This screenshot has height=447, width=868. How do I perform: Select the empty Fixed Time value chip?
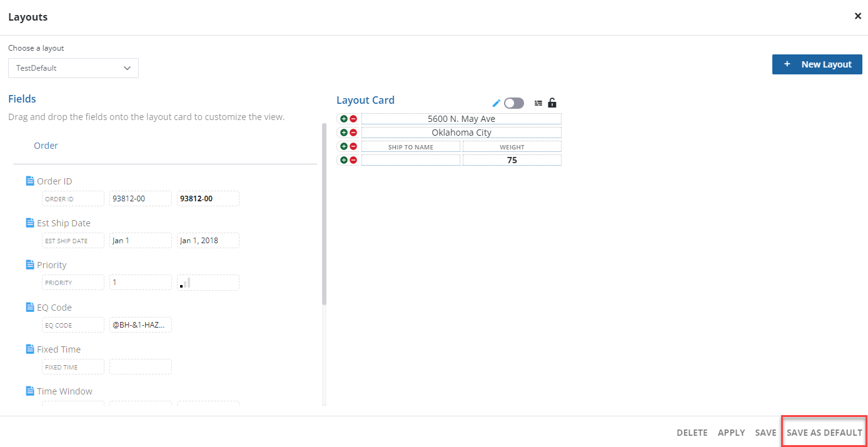coord(141,367)
